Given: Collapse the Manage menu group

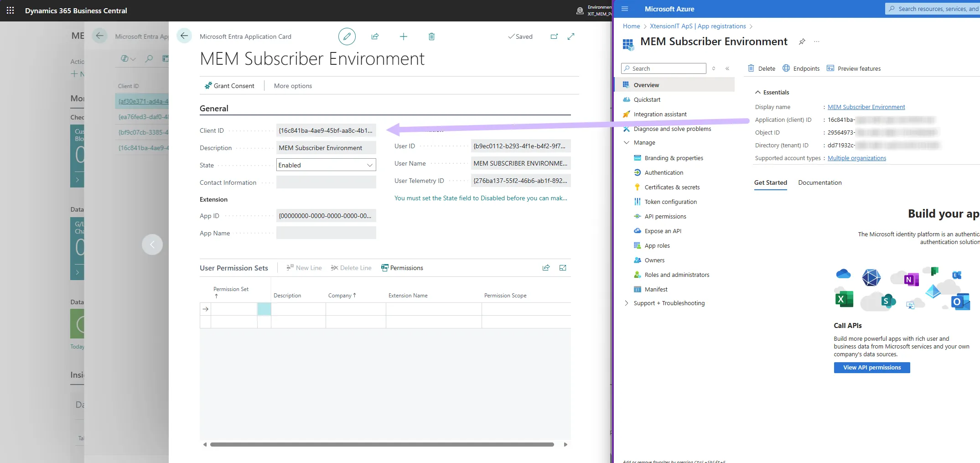Looking at the screenshot, I should click(627, 143).
